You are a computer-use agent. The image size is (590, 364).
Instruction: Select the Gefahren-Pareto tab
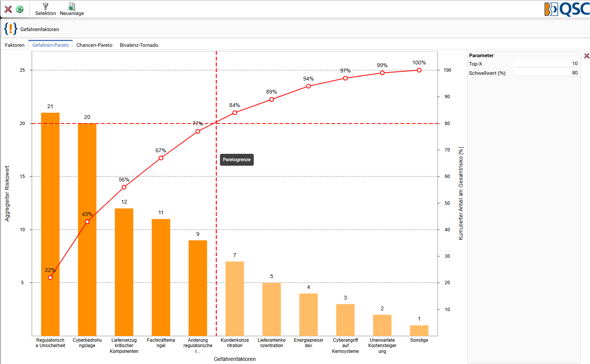point(50,45)
